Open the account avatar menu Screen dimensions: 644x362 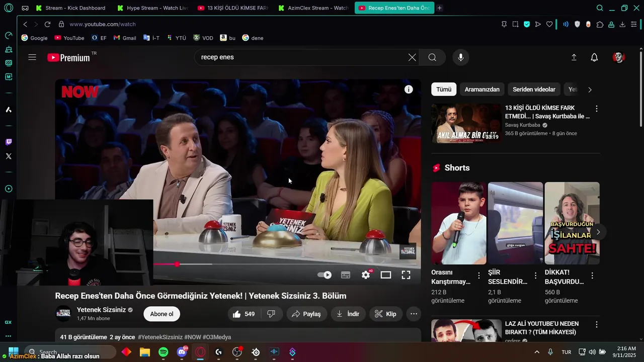pos(618,57)
